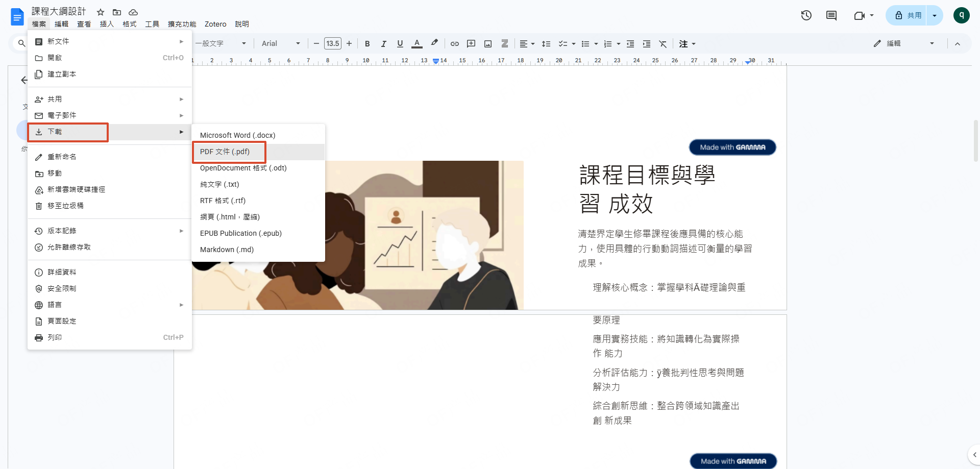
Task: Open version history via the clock icon
Action: (x=806, y=15)
